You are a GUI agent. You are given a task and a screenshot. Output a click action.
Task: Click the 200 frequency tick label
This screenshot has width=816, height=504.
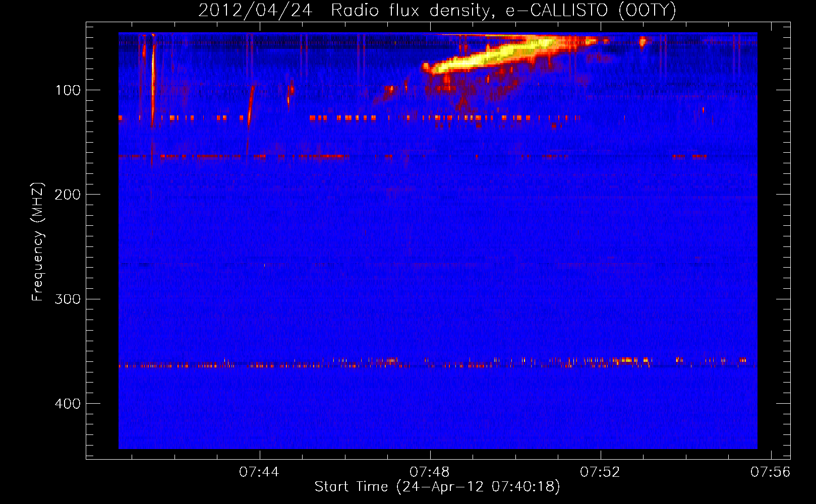click(68, 195)
